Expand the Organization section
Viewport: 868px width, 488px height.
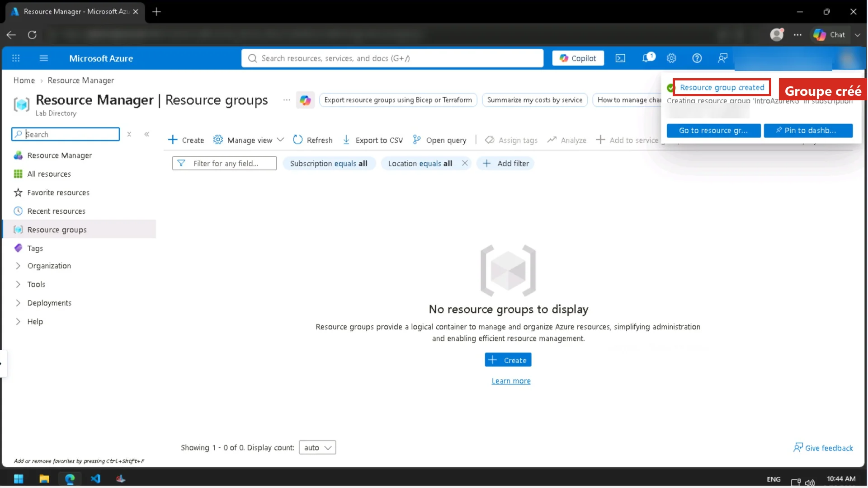[49, 266]
